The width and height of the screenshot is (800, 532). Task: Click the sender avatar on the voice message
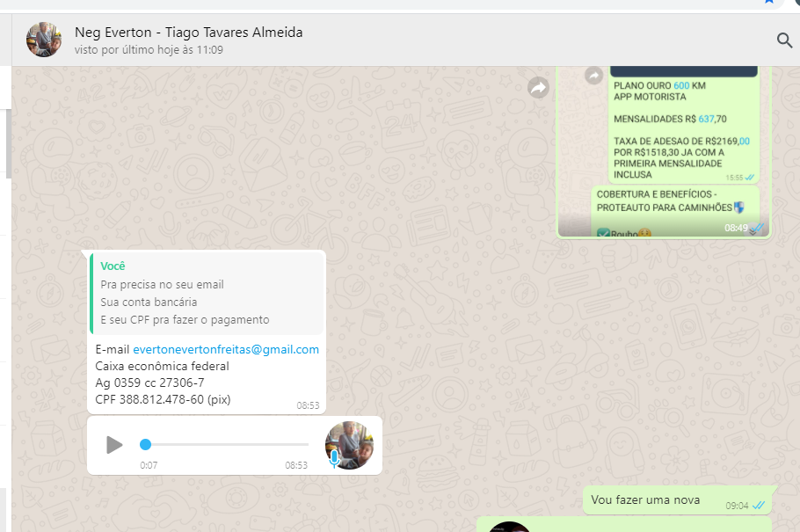350,444
